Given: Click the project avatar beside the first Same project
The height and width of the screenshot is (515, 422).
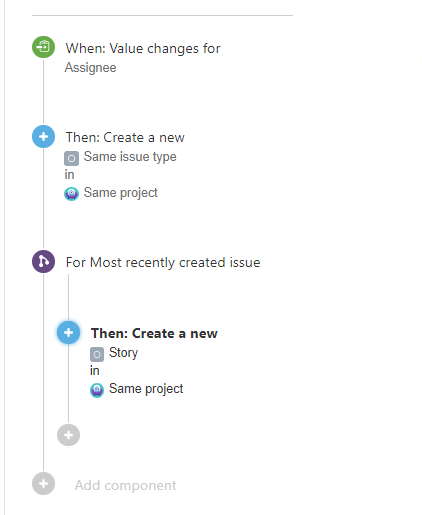Looking at the screenshot, I should click(x=71, y=194).
